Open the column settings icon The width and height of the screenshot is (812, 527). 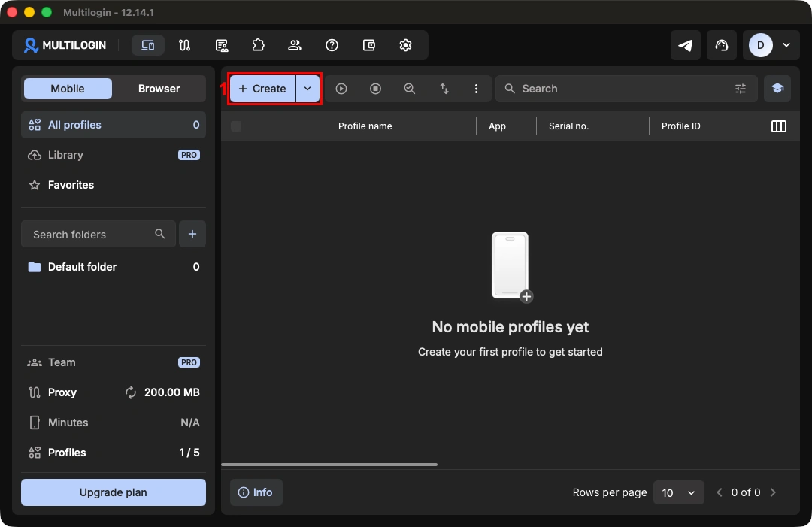tap(779, 126)
